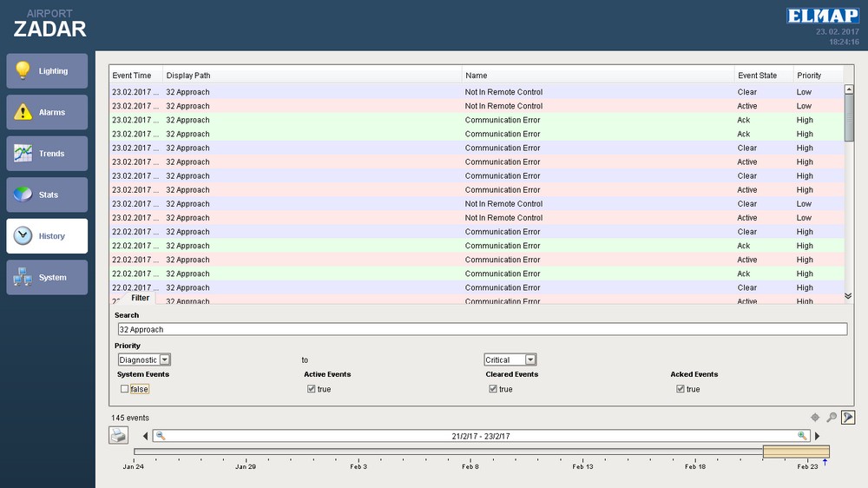Open the Lighting page from the sidebar

[47, 71]
